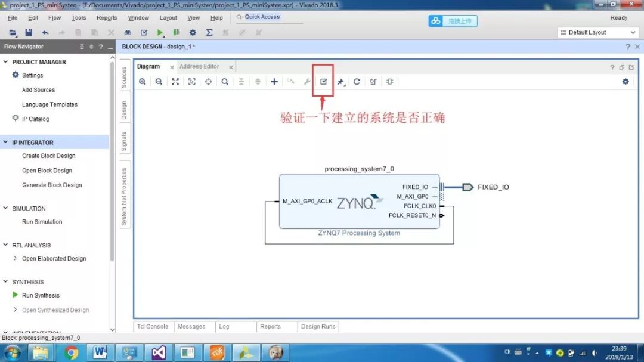
Task: Click the Sigma reports icon
Action: [209, 32]
